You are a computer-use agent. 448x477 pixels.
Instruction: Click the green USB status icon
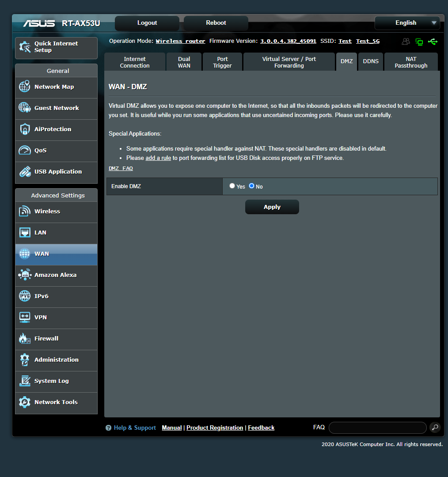point(433,42)
